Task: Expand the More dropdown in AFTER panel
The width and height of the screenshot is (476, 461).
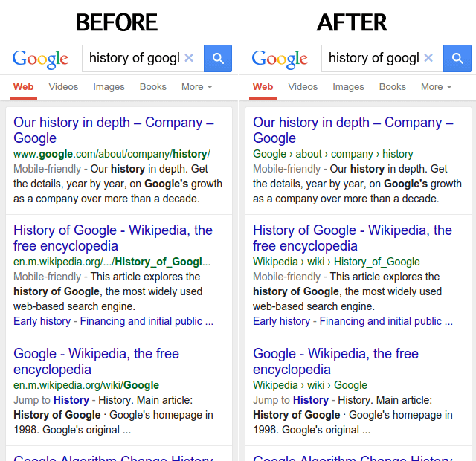Action: pos(436,87)
